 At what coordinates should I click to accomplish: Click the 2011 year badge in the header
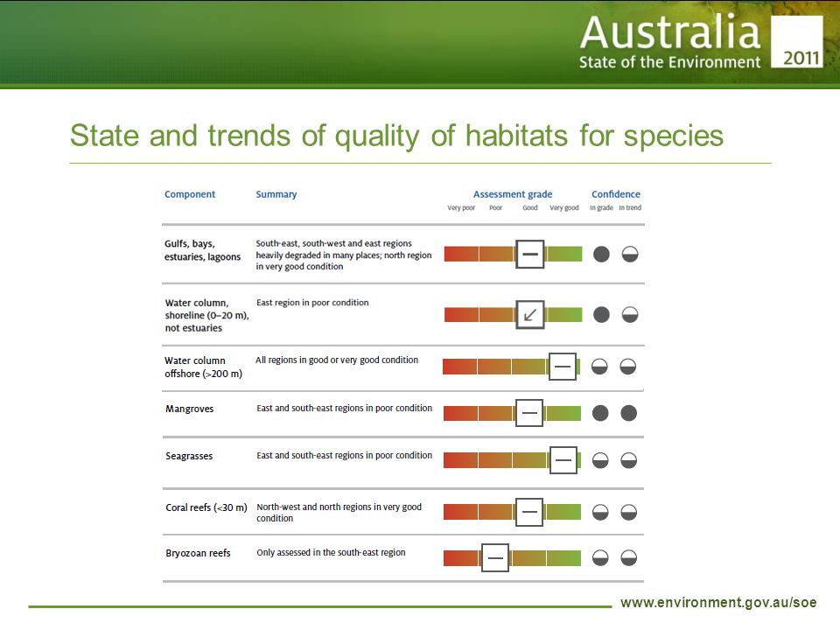(796, 41)
